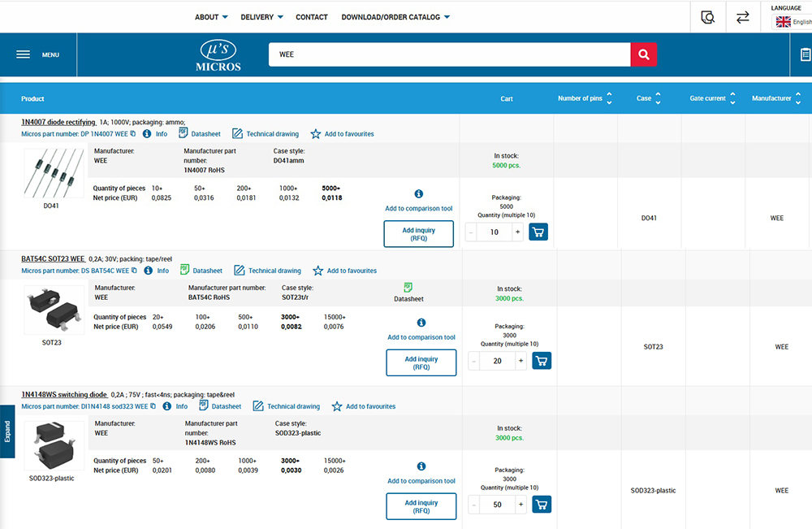Open the CONTACT menu item

click(x=312, y=17)
